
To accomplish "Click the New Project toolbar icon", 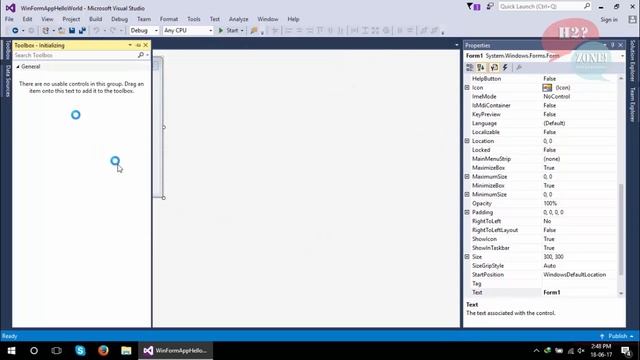I will pyautogui.click(x=45, y=31).
